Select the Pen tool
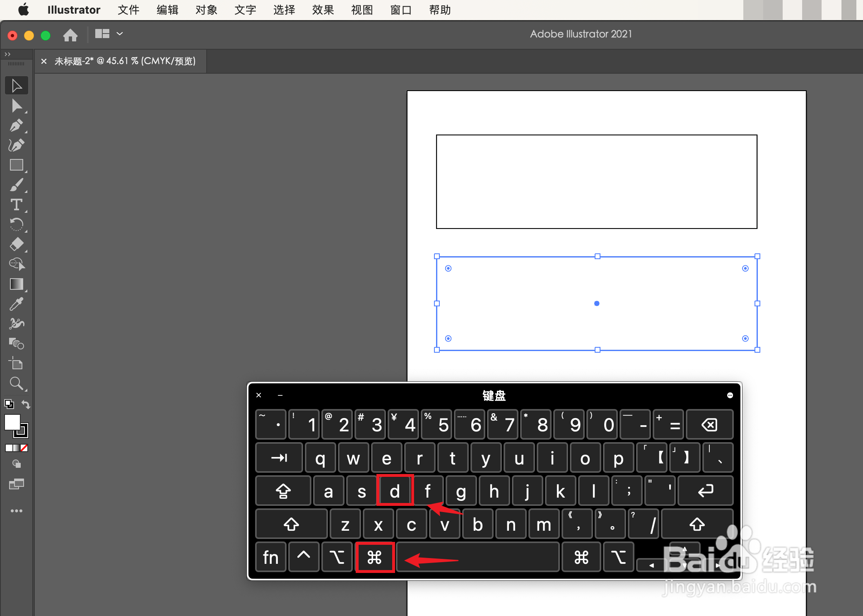The width and height of the screenshot is (863, 616). pos(17,126)
